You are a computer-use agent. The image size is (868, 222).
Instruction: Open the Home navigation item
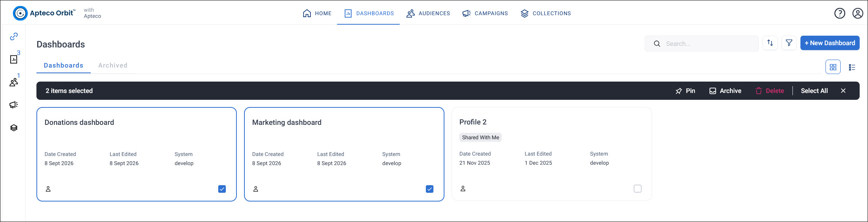point(317,13)
